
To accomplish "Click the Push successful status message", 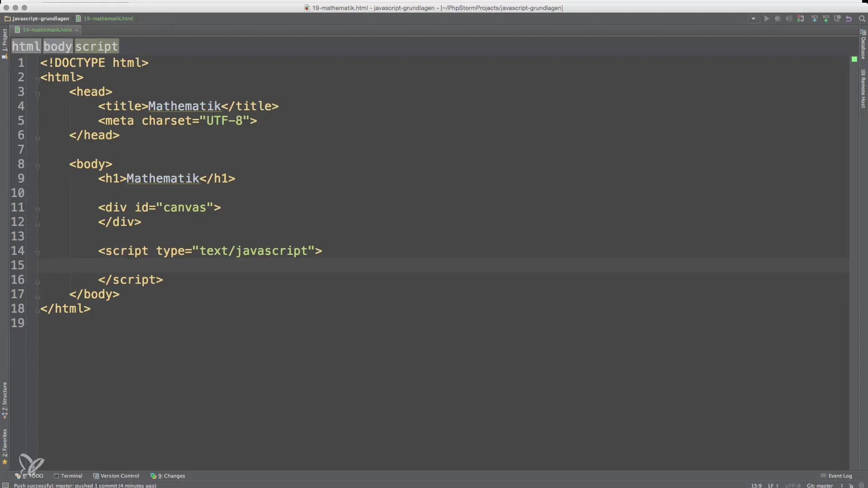I will point(85,485).
